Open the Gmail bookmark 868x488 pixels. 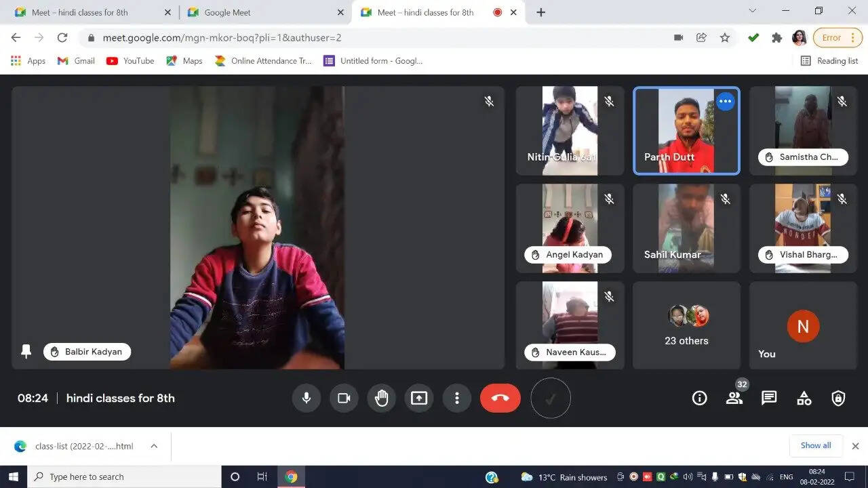(x=76, y=61)
